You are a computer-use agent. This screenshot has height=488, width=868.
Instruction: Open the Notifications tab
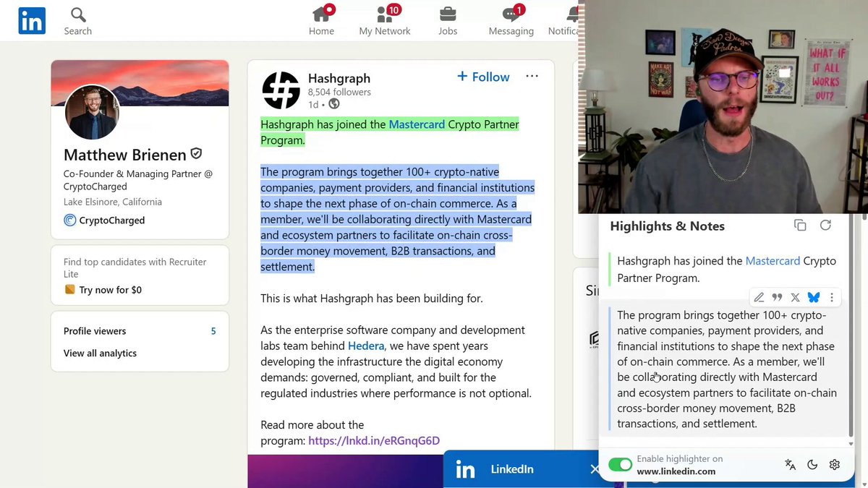564,20
